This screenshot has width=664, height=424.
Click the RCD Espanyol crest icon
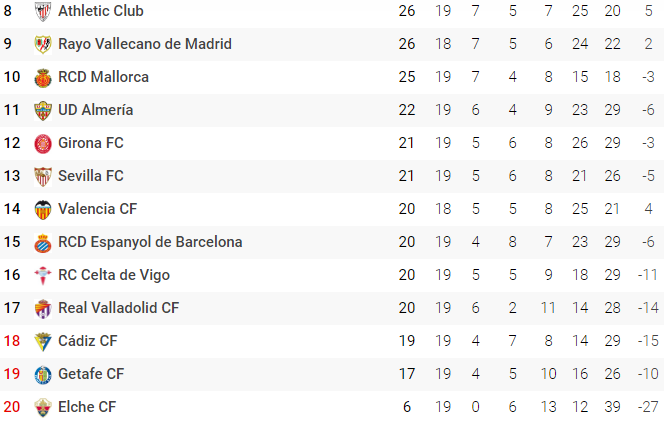coord(43,242)
